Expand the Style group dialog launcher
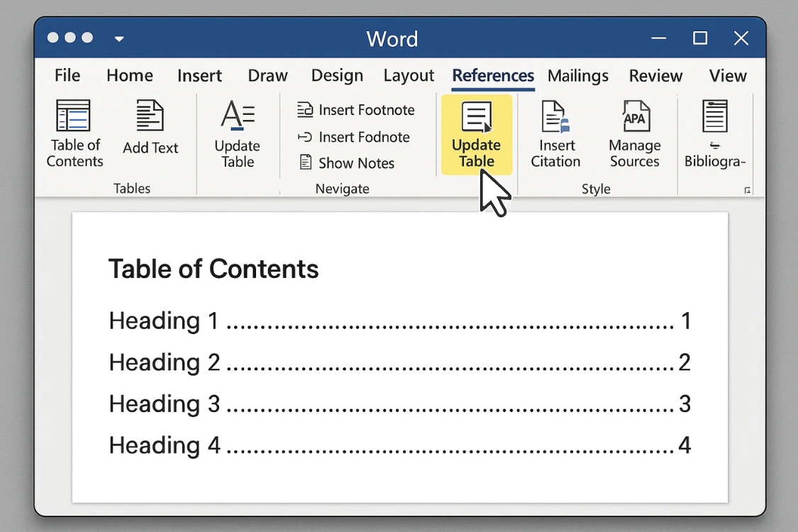The height and width of the screenshot is (532, 798). tap(746, 189)
